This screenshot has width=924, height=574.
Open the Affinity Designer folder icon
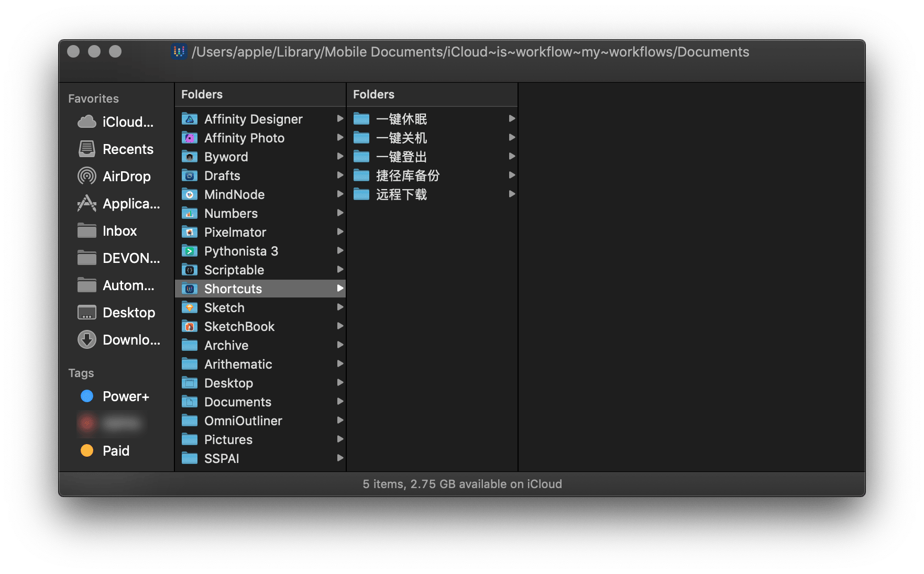pyautogui.click(x=190, y=119)
